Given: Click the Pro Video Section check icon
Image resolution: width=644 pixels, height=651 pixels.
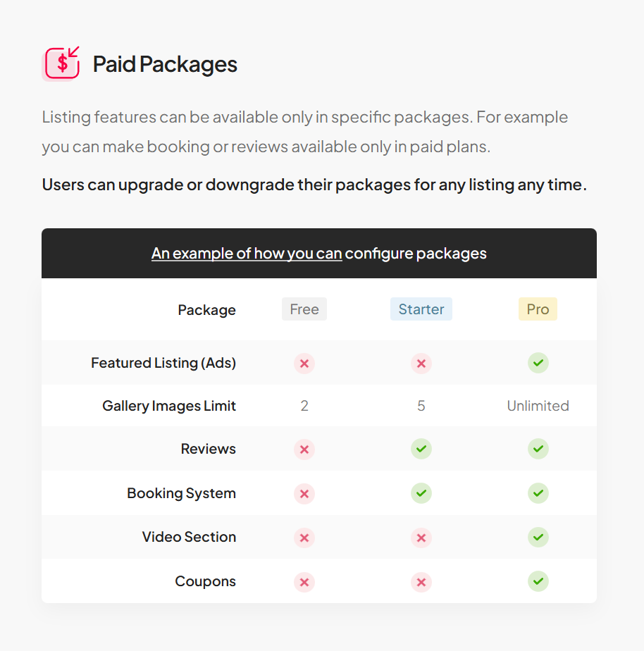Looking at the screenshot, I should (x=538, y=538).
